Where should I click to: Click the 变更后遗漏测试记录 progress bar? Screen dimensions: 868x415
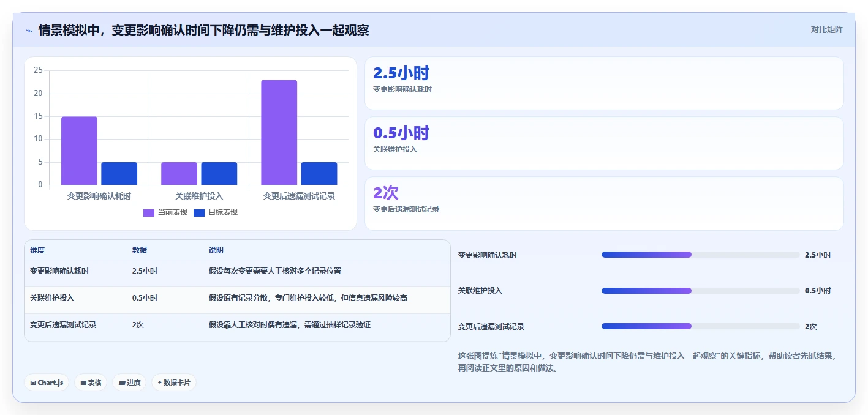click(701, 326)
